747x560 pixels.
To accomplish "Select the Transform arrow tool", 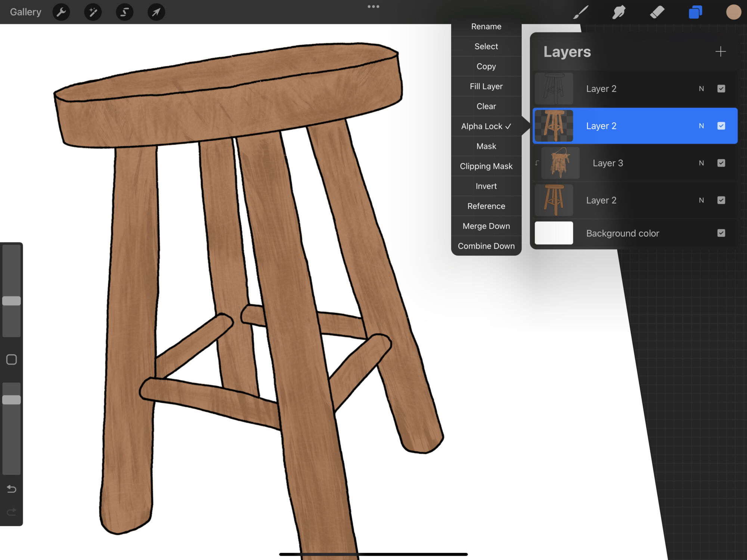I will [x=156, y=12].
